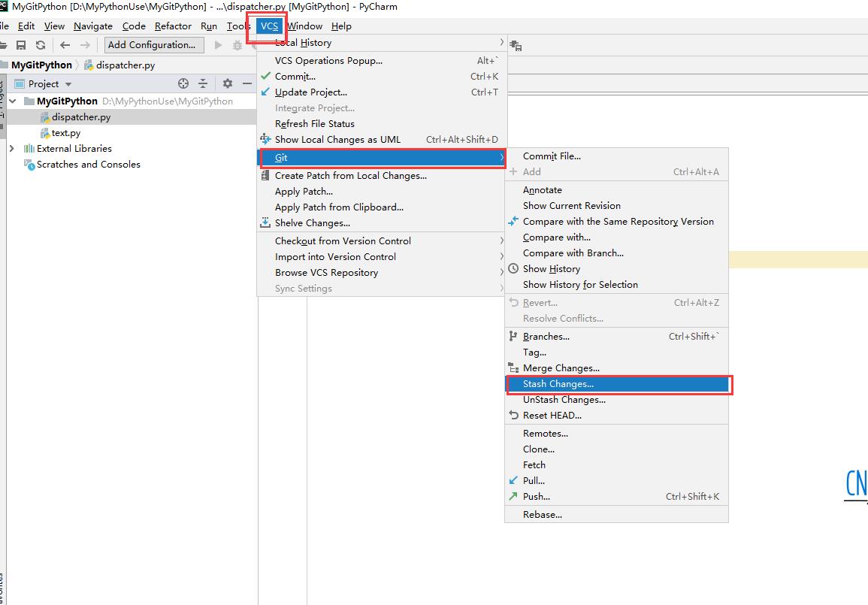The image size is (868, 605).
Task: Choose Show Local Changes as UML
Action: (382, 140)
